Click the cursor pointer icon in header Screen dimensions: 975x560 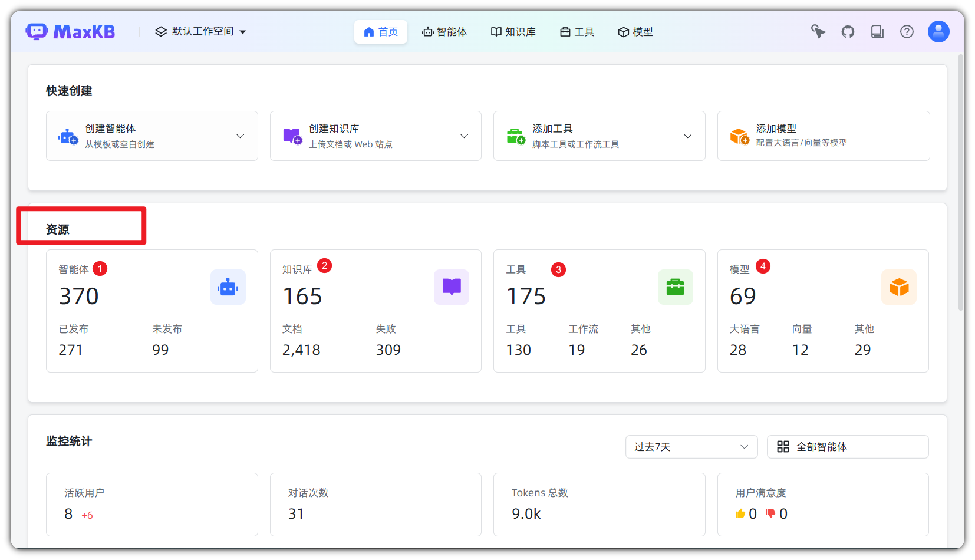coord(818,31)
